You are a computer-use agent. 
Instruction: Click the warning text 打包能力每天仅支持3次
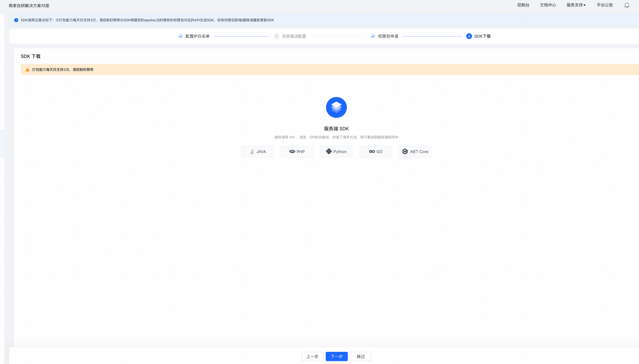pos(63,70)
